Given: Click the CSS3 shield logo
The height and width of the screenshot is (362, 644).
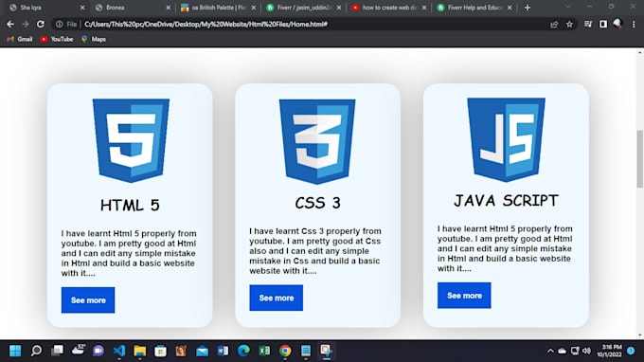Looking at the screenshot, I should tap(317, 141).
